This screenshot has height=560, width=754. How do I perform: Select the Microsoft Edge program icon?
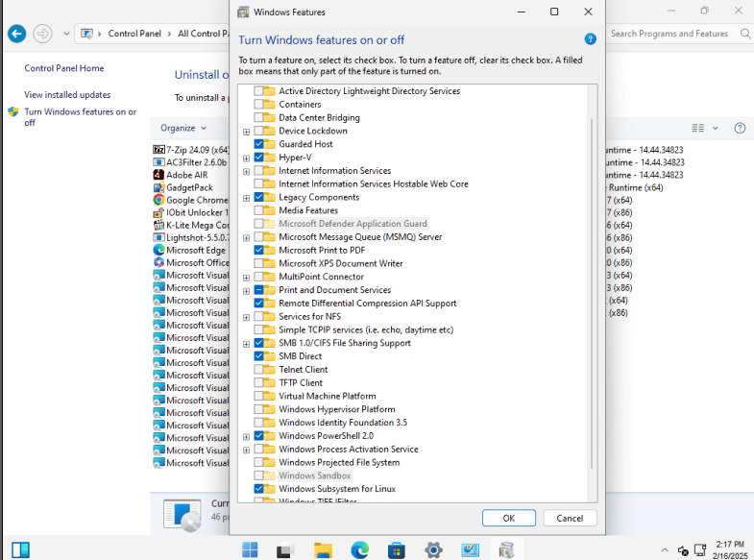(158, 250)
